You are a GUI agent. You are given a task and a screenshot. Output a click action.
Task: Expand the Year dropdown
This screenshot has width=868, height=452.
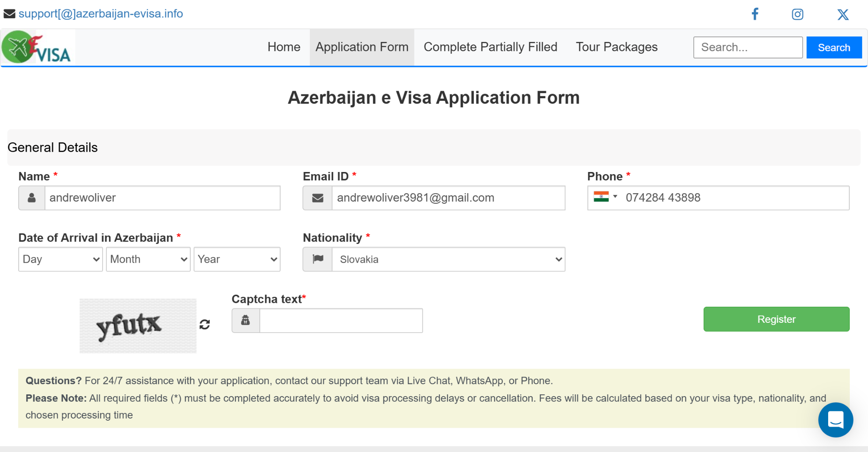237,259
